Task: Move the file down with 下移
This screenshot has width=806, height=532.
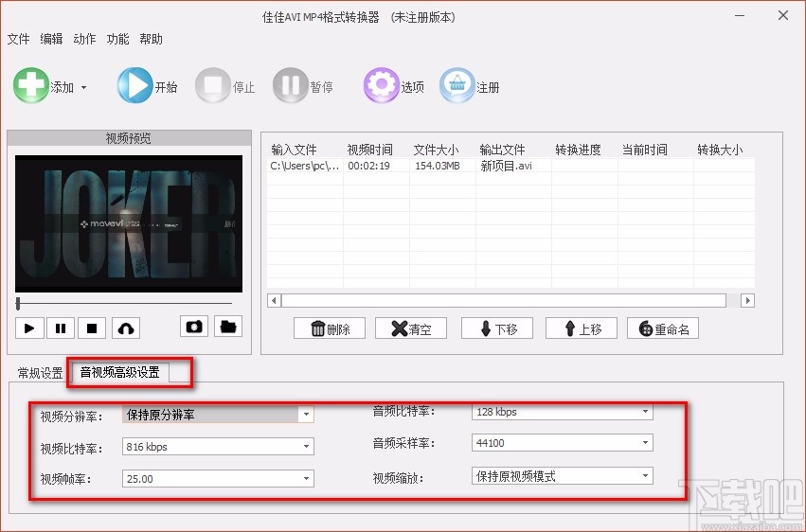Action: 497,328
